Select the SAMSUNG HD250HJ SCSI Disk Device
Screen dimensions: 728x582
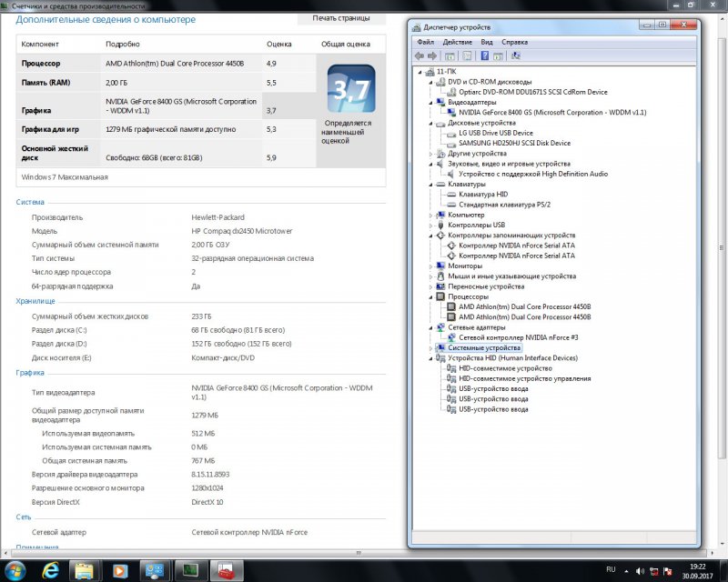click(x=514, y=143)
